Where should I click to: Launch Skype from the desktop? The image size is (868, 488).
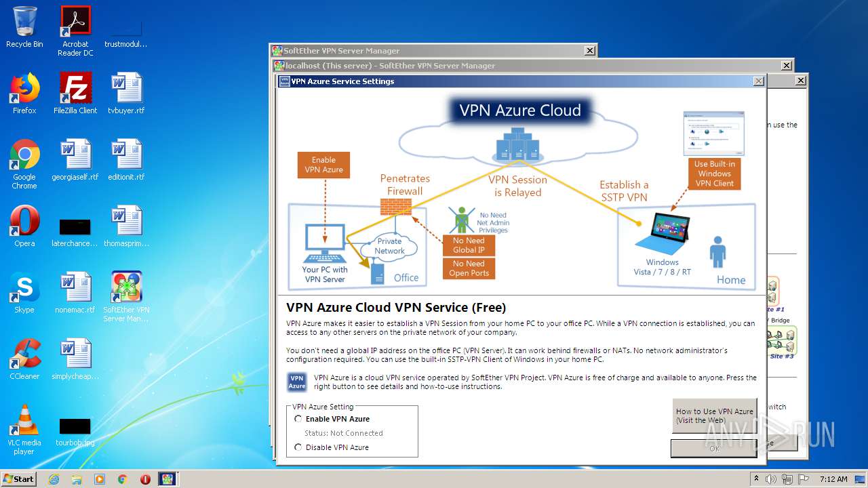24,293
